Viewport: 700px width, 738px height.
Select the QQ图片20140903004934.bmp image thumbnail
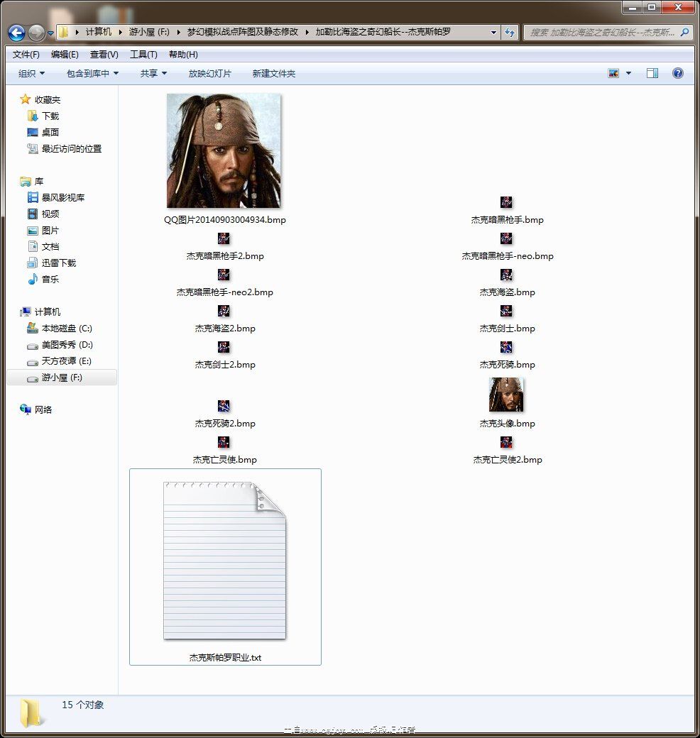224,151
